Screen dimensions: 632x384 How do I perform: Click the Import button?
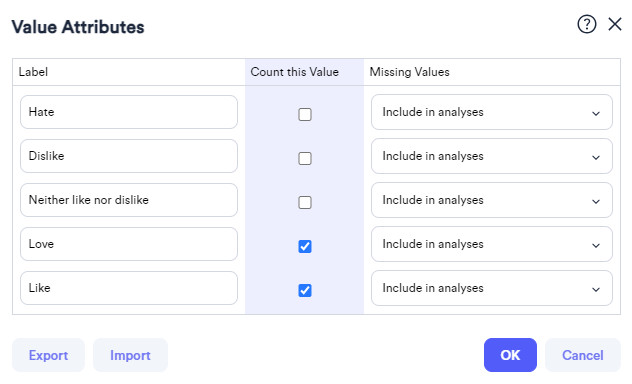pyautogui.click(x=130, y=355)
